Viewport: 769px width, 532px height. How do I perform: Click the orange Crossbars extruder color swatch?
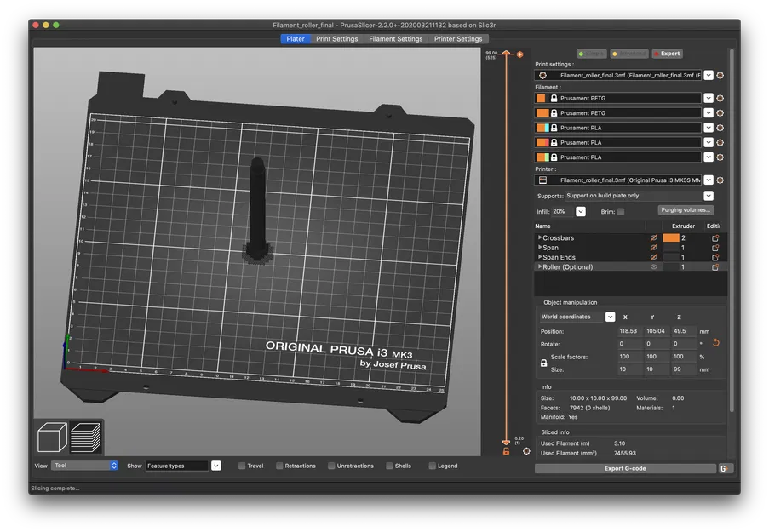point(670,238)
